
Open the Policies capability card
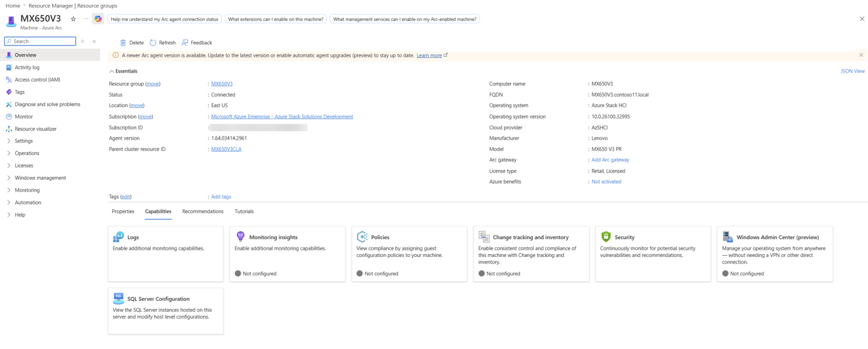tap(409, 254)
